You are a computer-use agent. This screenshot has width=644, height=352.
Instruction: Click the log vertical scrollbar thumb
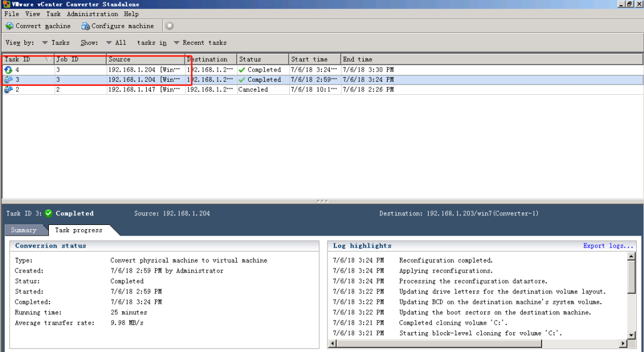pos(631,277)
